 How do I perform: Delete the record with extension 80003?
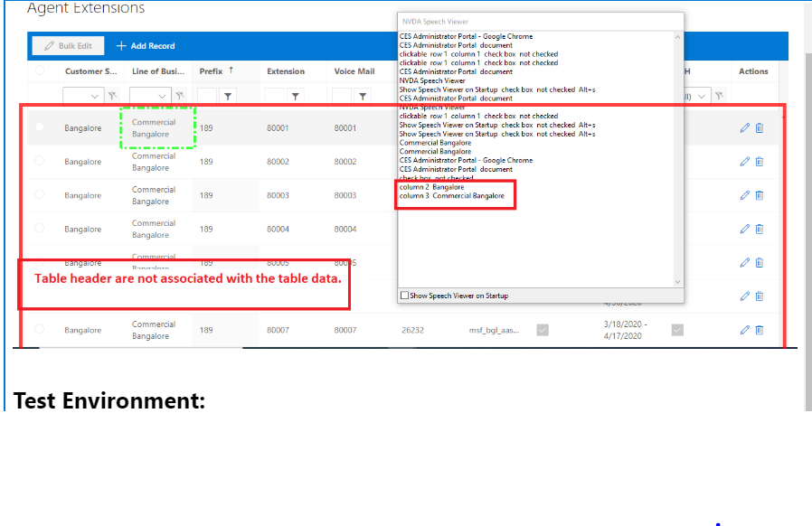(760, 195)
